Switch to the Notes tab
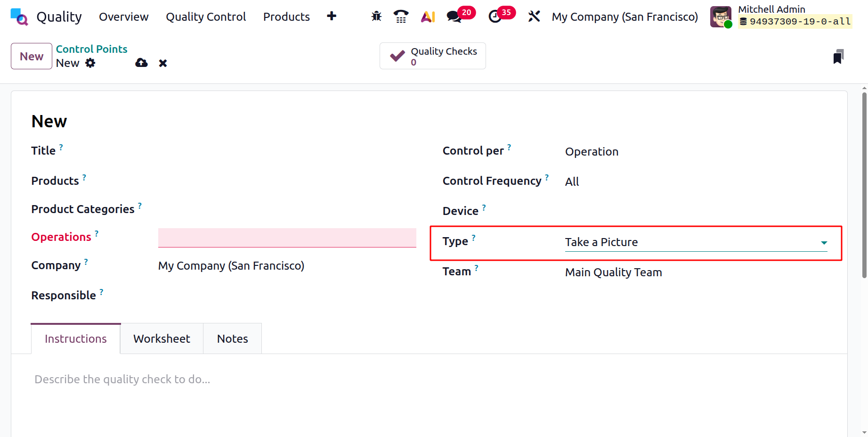The height and width of the screenshot is (437, 868). point(232,339)
